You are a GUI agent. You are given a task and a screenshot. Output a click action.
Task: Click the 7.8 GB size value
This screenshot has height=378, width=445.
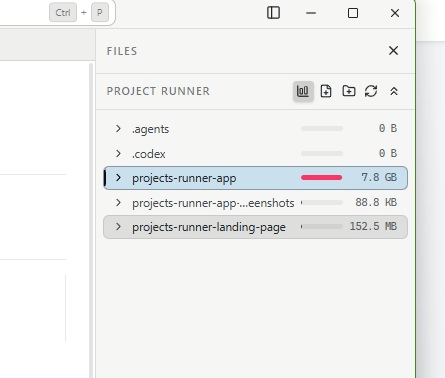(379, 177)
